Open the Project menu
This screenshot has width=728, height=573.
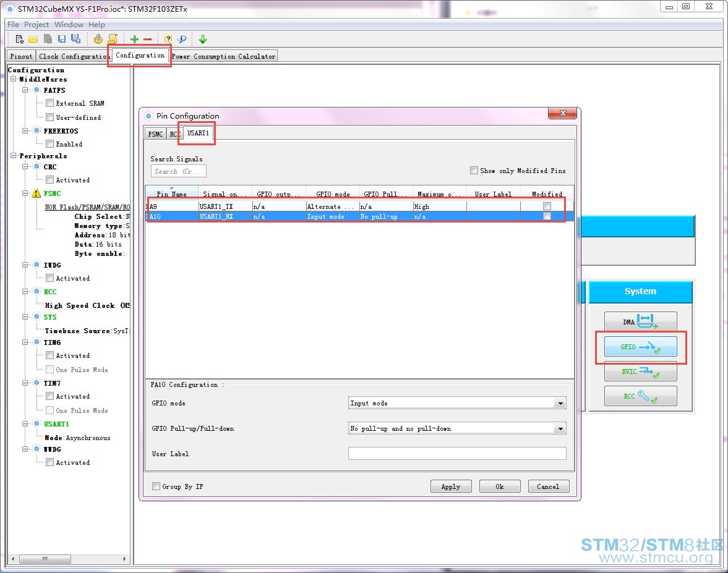36,25
